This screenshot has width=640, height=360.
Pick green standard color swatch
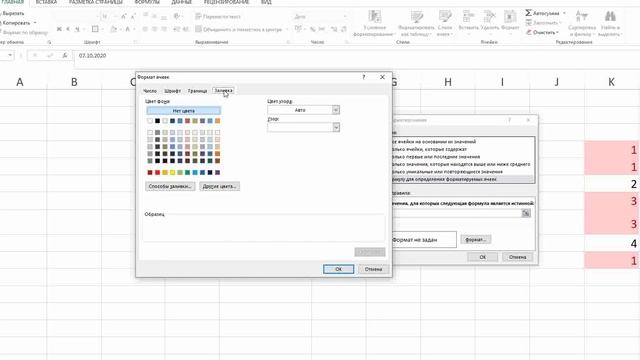point(187,173)
